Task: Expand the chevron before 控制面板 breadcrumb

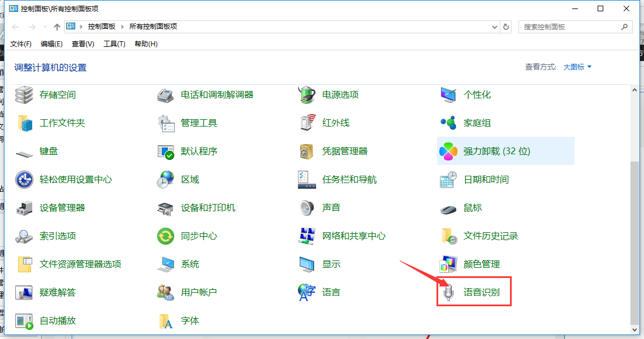Action: pos(81,27)
